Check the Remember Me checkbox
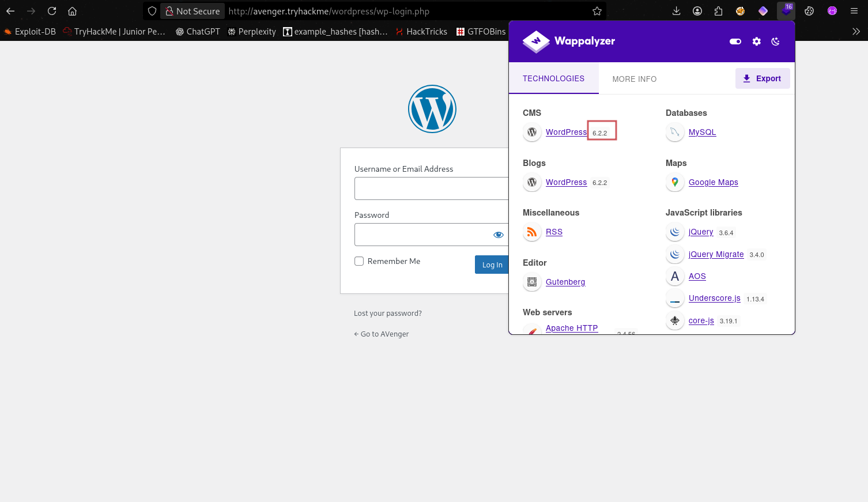The width and height of the screenshot is (868, 502). (x=359, y=261)
